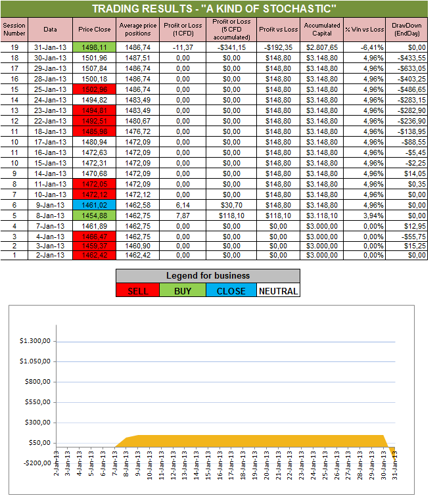The width and height of the screenshot is (439, 504).
Task: Select the 'Legend for business' gray header
Action: tap(208, 276)
